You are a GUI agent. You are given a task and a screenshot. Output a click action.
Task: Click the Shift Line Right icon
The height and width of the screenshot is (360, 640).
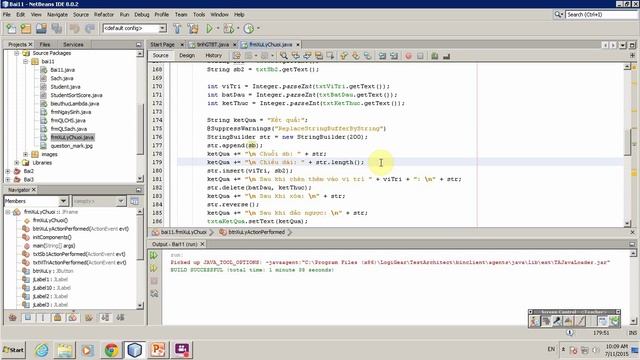394,56
